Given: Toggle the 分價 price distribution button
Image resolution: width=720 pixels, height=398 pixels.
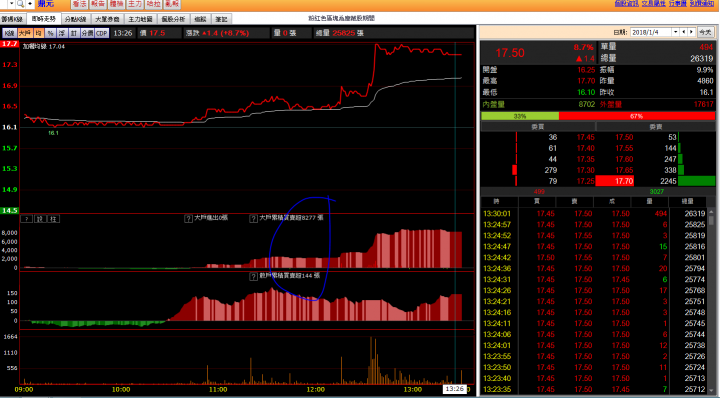Looking at the screenshot, I should coord(87,33).
